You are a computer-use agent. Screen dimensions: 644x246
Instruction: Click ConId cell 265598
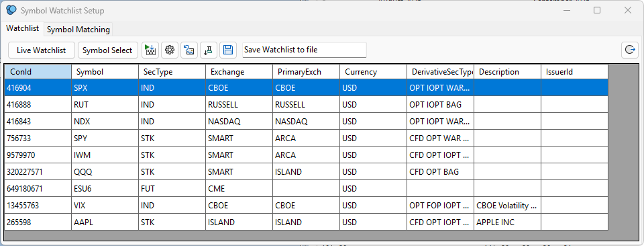[38, 222]
